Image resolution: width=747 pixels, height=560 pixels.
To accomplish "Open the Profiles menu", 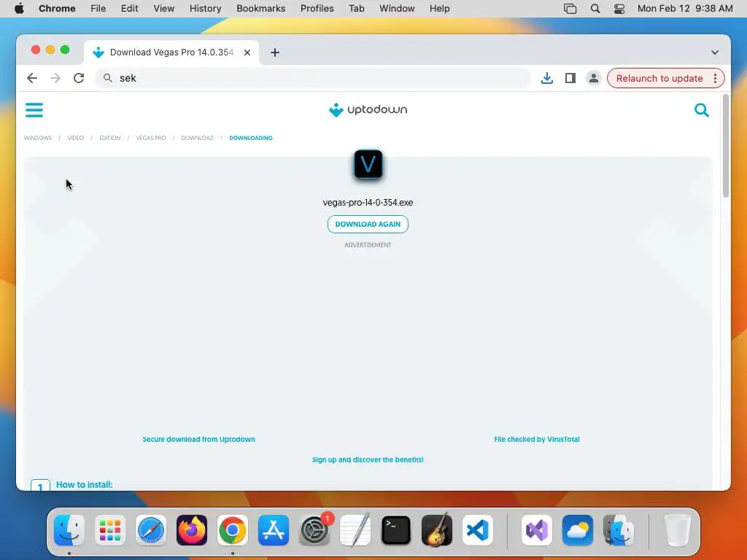I will tap(317, 9).
